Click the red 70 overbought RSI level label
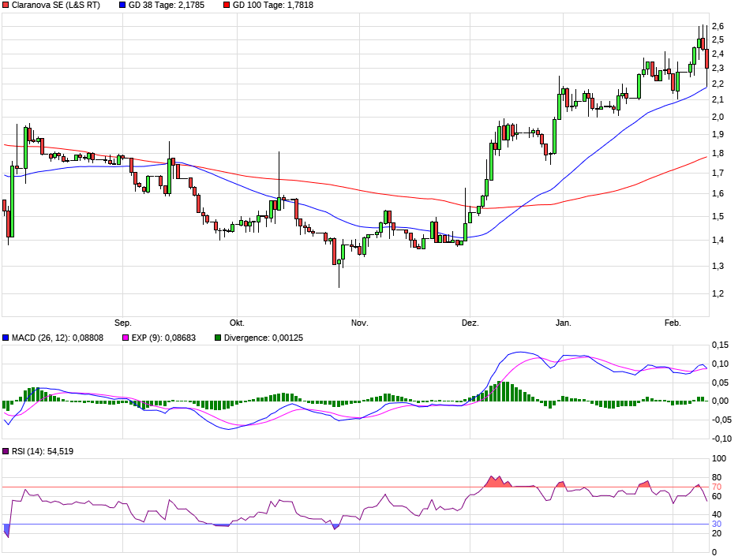742x560 pixels. click(x=718, y=487)
